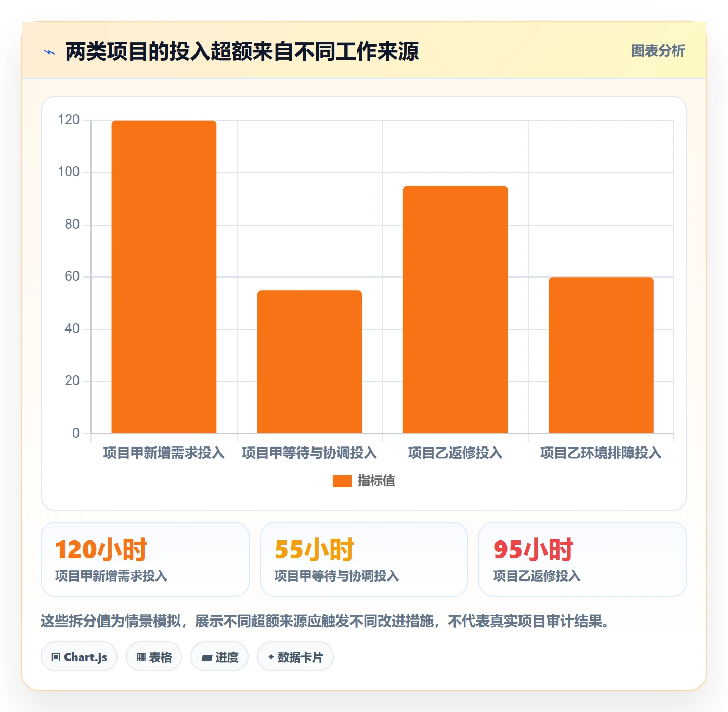Viewport: 728px width, 712px height.
Task: Click the 0 y-axis tick label
Action: (x=76, y=433)
